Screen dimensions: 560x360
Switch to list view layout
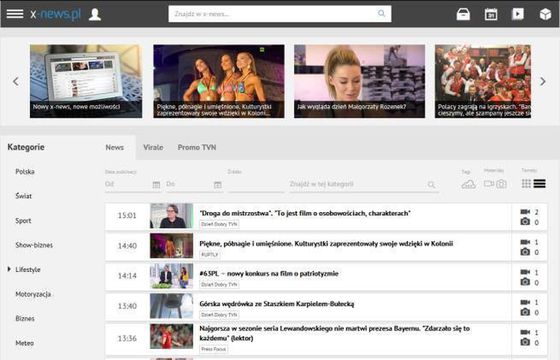540,184
